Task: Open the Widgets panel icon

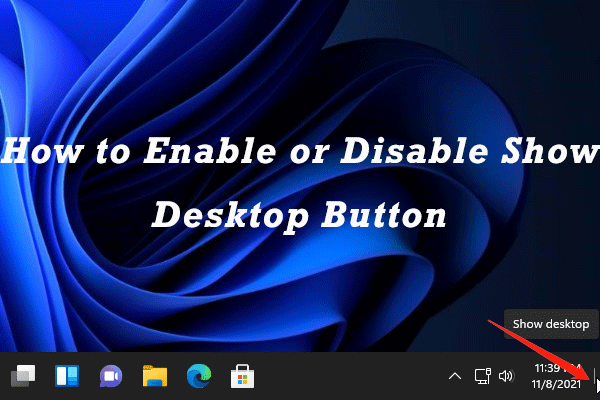Action: click(x=67, y=376)
